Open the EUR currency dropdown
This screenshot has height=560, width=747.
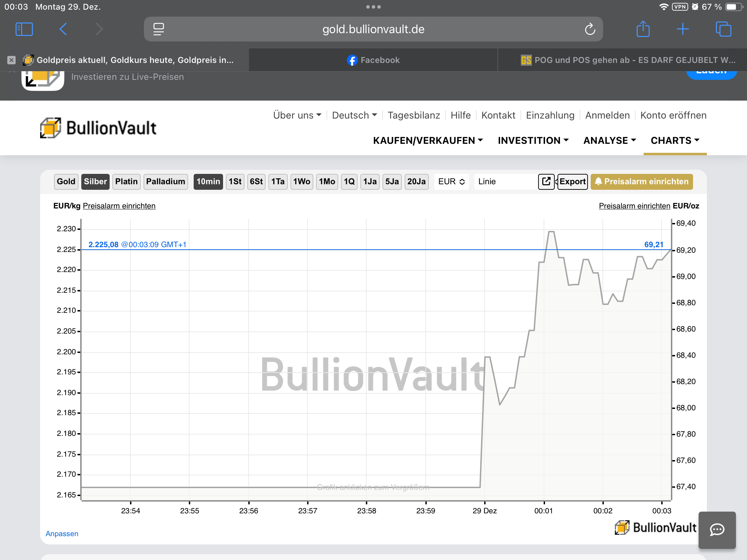point(451,181)
